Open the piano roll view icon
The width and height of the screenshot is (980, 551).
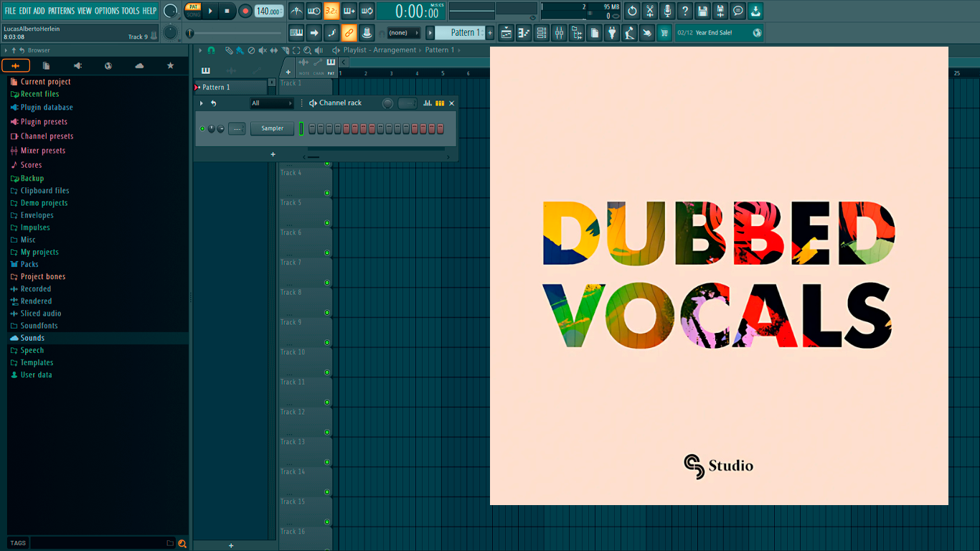point(524,32)
